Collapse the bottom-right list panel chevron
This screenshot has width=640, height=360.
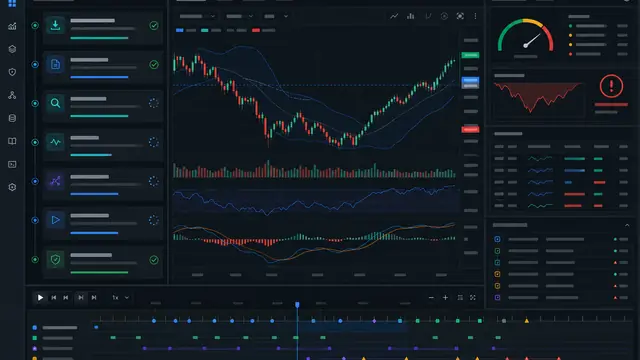pyautogui.click(x=627, y=225)
